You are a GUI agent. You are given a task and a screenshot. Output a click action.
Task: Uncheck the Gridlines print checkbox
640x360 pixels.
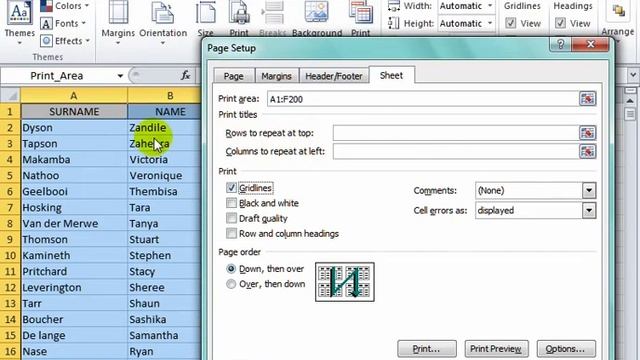pyautogui.click(x=231, y=188)
